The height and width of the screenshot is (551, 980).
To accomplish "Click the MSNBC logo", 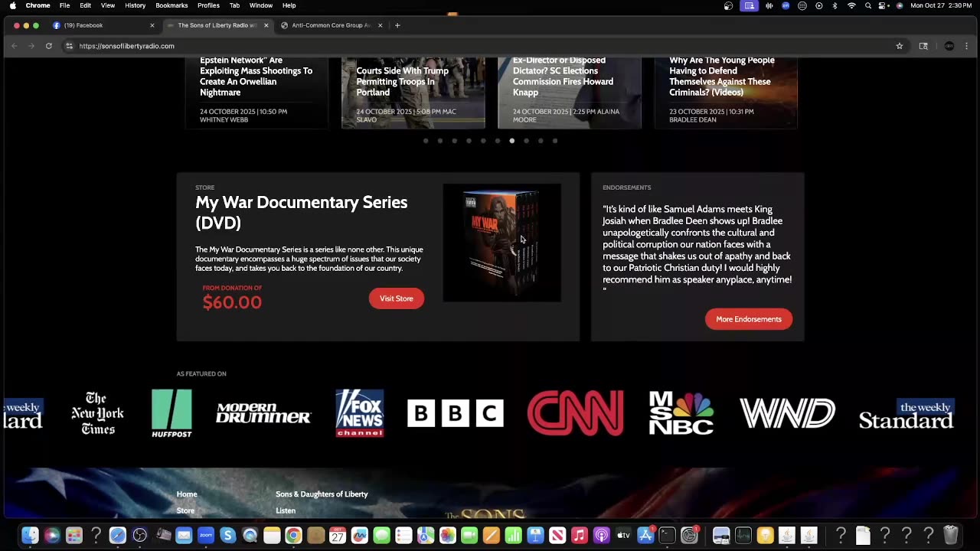I will (681, 412).
